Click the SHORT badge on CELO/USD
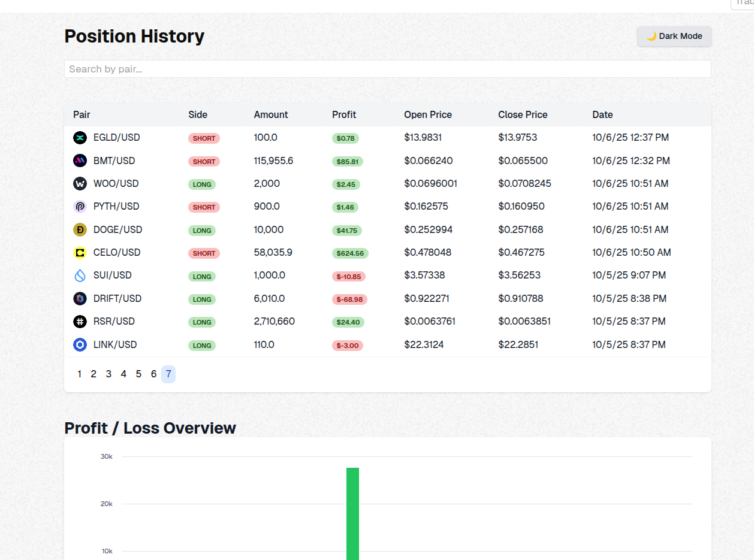 pyautogui.click(x=204, y=253)
